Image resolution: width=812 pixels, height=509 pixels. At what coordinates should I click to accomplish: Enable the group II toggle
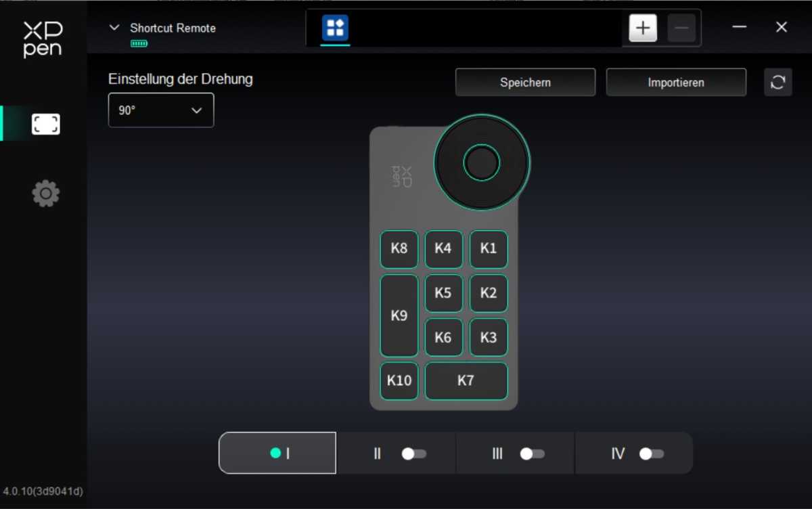tap(414, 453)
